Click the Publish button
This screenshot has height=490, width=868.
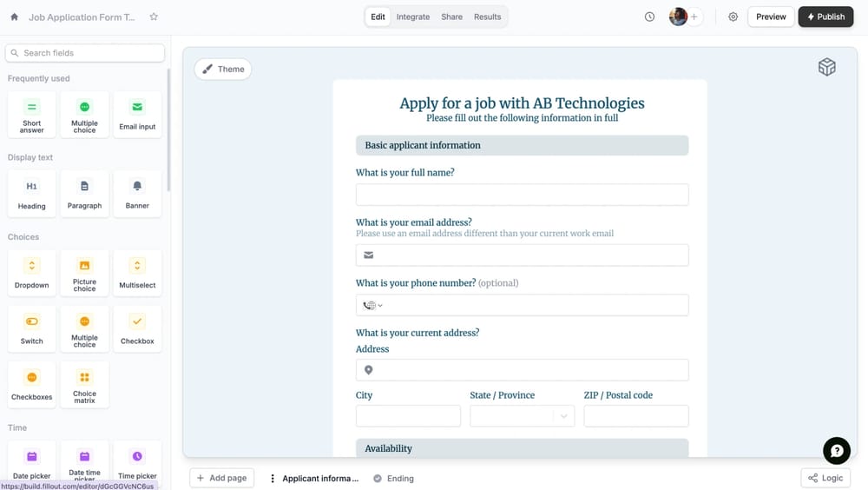(825, 17)
